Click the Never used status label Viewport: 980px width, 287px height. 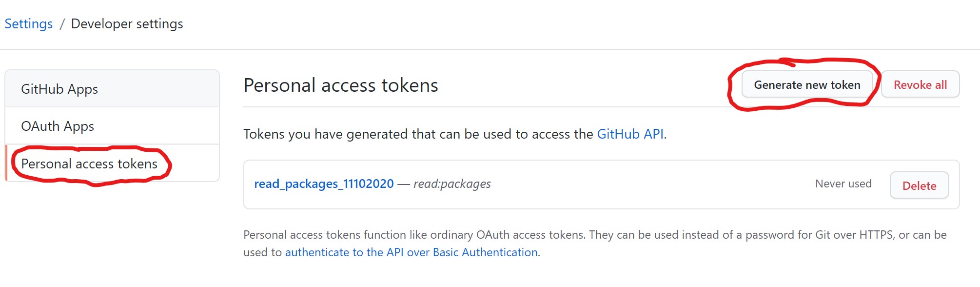point(843,184)
